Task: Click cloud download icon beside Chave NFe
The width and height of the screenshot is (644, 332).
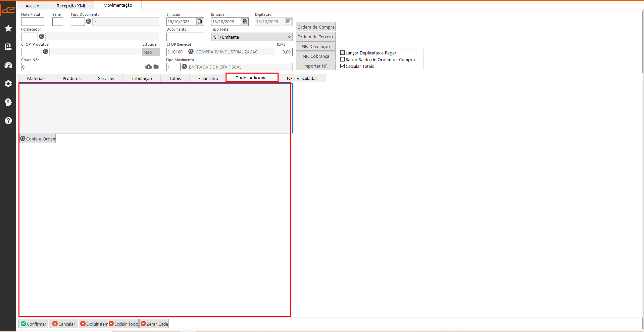Action: coord(149,67)
